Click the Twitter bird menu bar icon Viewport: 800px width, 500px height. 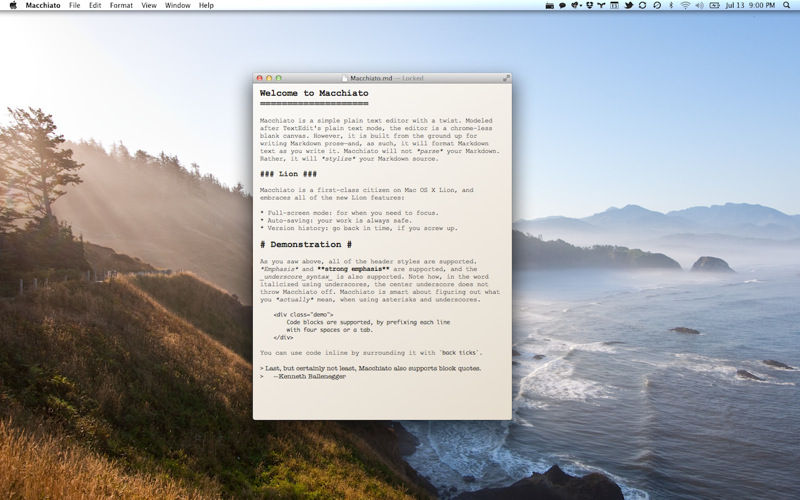[x=629, y=5]
